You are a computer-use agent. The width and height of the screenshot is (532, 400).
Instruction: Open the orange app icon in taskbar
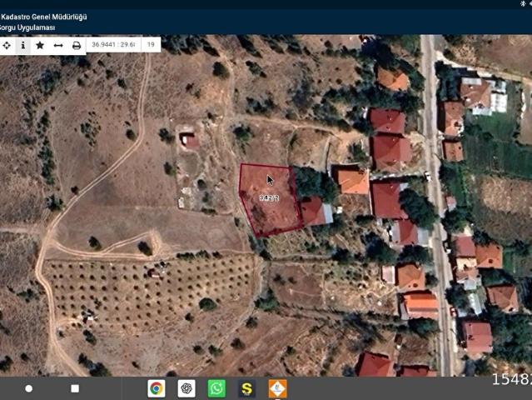(x=277, y=388)
